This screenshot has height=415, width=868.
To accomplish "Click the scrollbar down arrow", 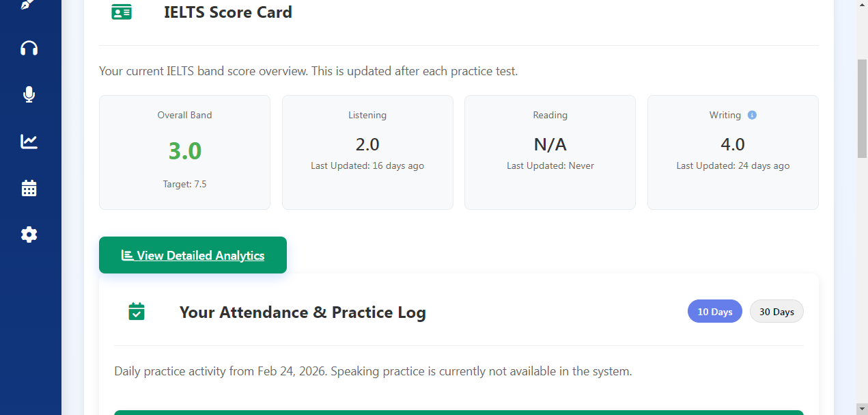I will 863,410.
